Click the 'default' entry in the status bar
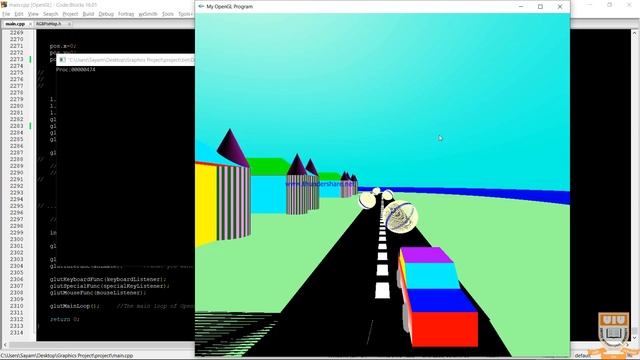The height and width of the screenshot is (360, 640). coord(582,356)
